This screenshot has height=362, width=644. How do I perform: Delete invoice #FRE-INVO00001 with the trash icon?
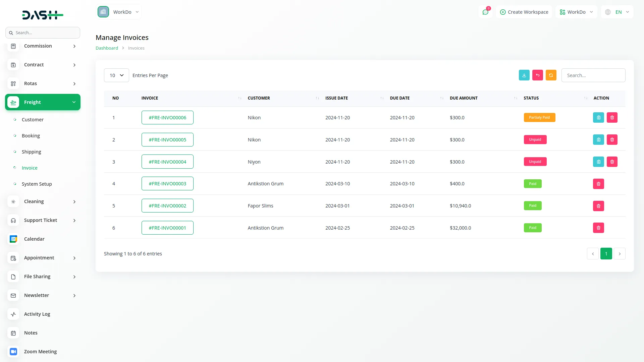598,228
